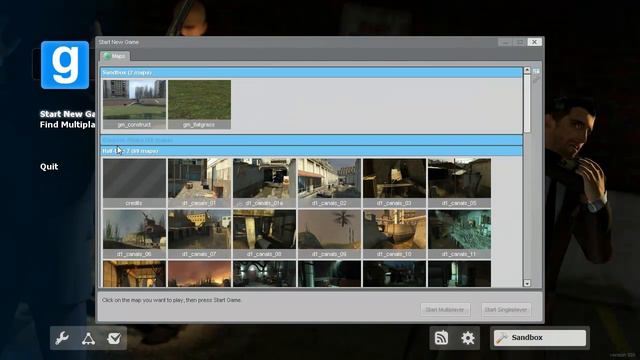The width and height of the screenshot is (640, 360).
Task: Select Start New Game in main menu
Action: pyautogui.click(x=67, y=114)
